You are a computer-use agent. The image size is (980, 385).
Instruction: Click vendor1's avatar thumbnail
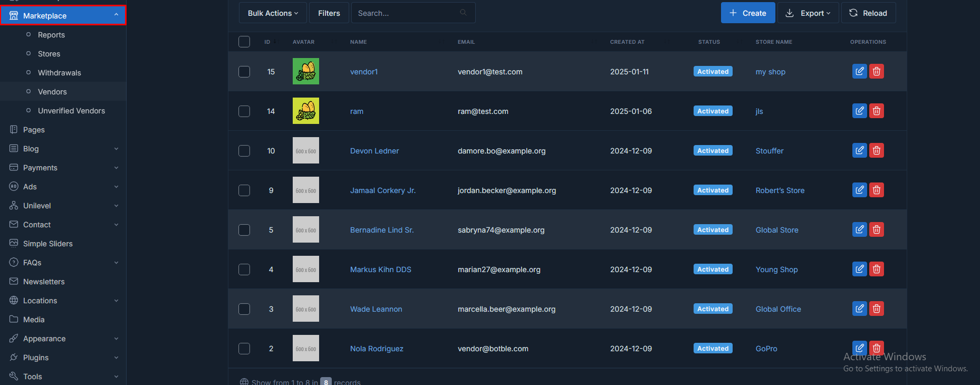[306, 71]
